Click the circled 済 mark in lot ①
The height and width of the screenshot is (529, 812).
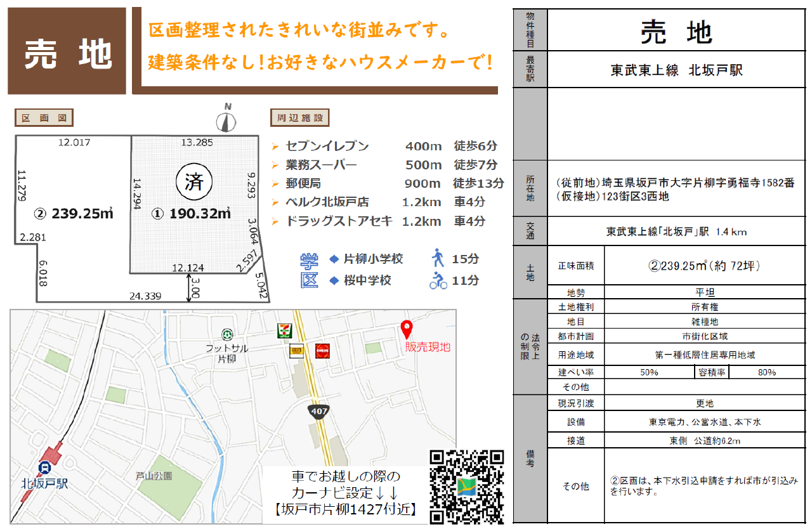coord(193,183)
